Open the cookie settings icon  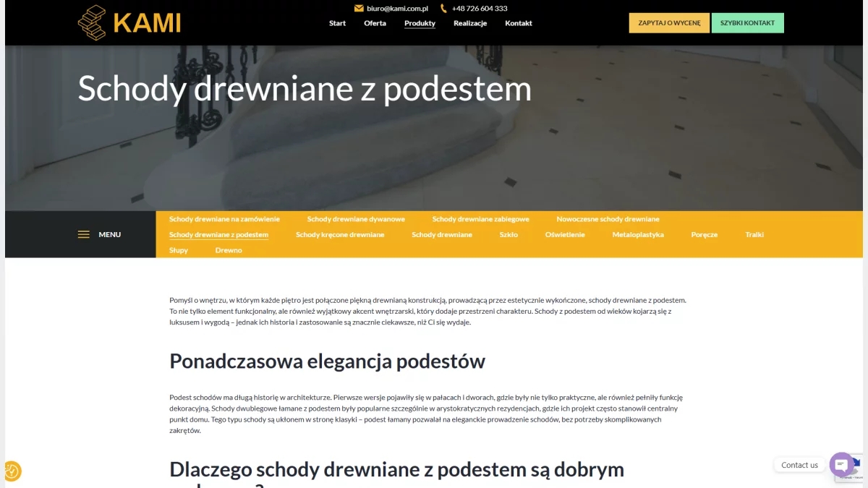point(12,471)
